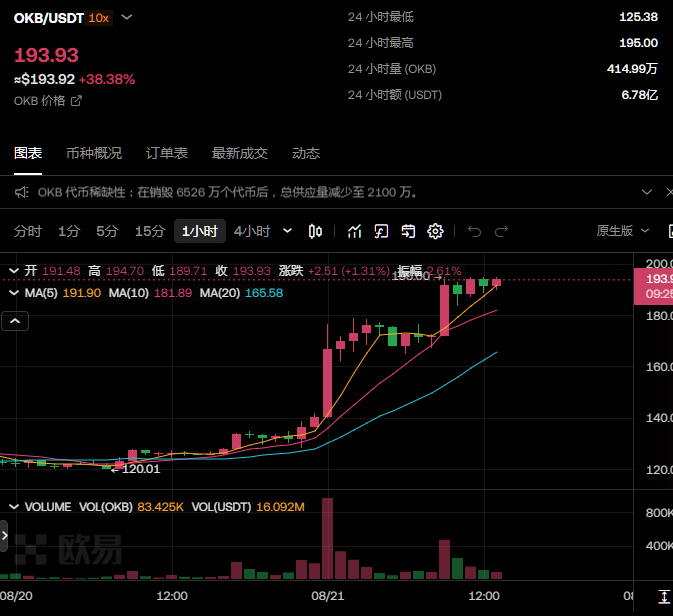Image resolution: width=673 pixels, height=616 pixels.
Task: Open the OKB 价格 external link
Action: point(47,101)
